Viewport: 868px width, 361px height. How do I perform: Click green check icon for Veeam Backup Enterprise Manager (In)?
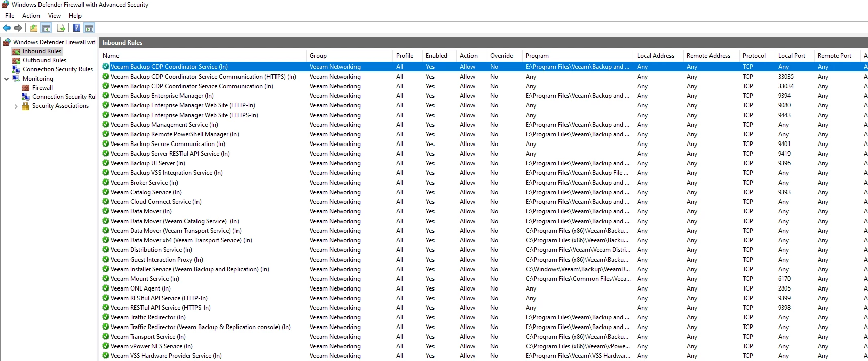[106, 96]
